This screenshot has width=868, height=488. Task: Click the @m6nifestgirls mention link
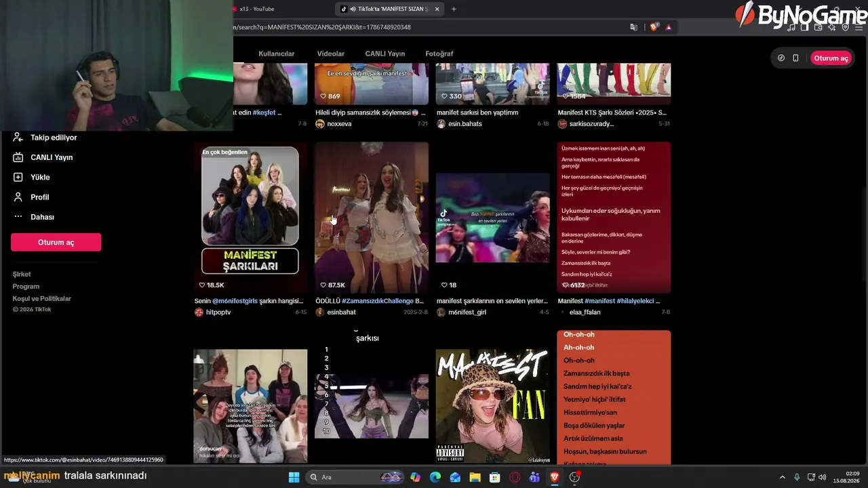[235, 301]
